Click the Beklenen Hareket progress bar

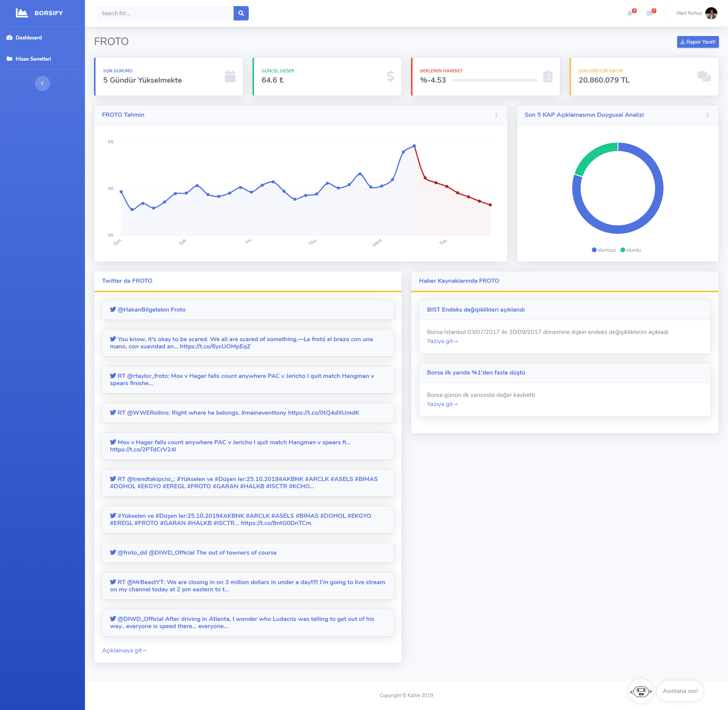(x=494, y=80)
